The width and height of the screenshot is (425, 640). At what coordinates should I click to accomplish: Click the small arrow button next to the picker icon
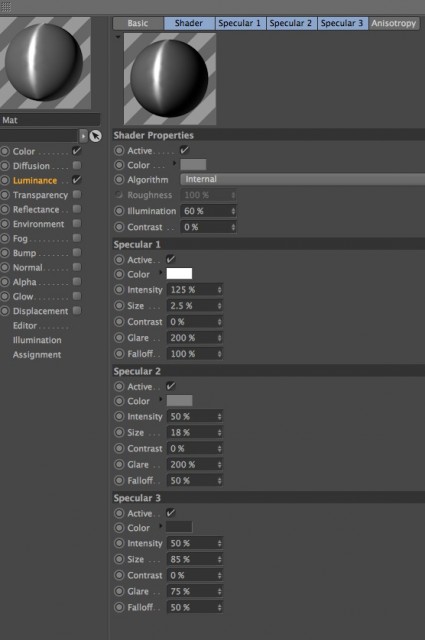point(83,136)
